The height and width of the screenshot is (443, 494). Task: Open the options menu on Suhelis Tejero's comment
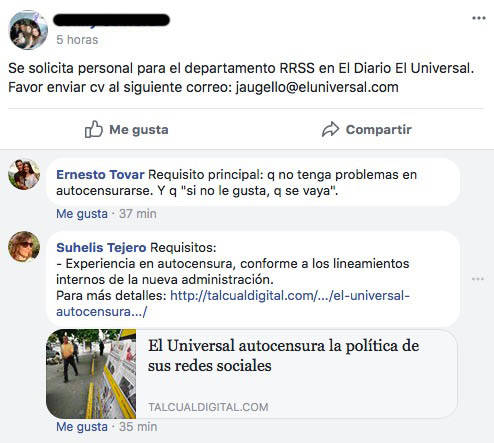click(477, 279)
